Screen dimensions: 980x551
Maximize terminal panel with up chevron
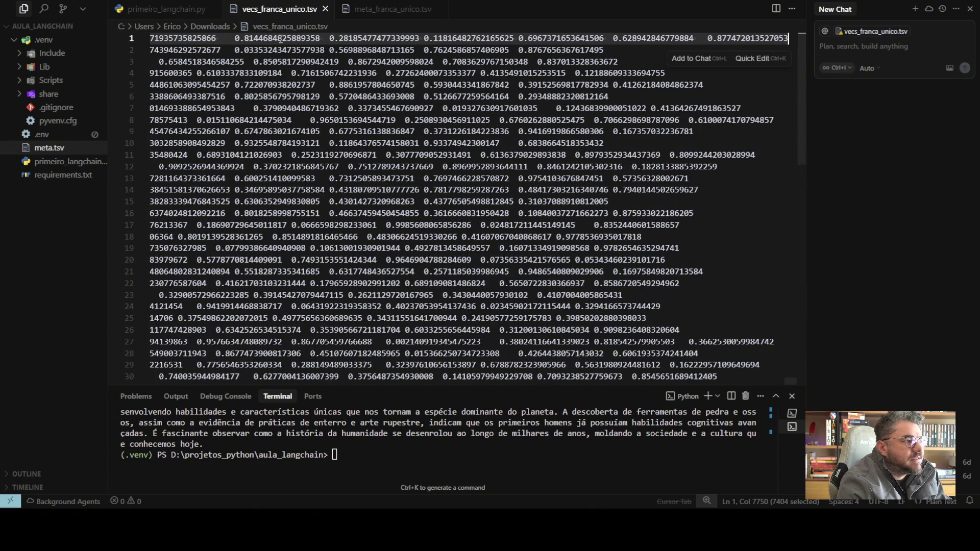point(776,396)
